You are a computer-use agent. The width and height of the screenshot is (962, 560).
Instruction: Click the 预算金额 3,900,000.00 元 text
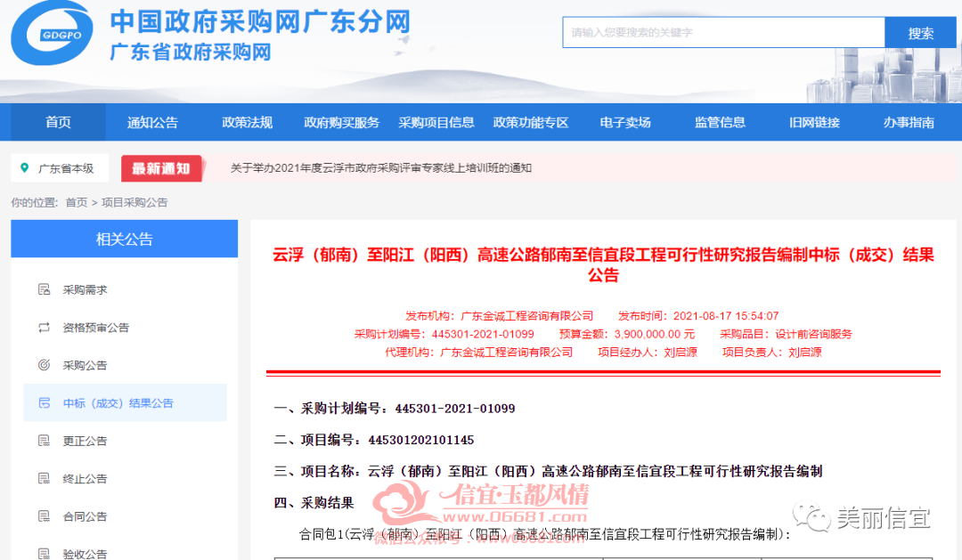[x=627, y=334]
